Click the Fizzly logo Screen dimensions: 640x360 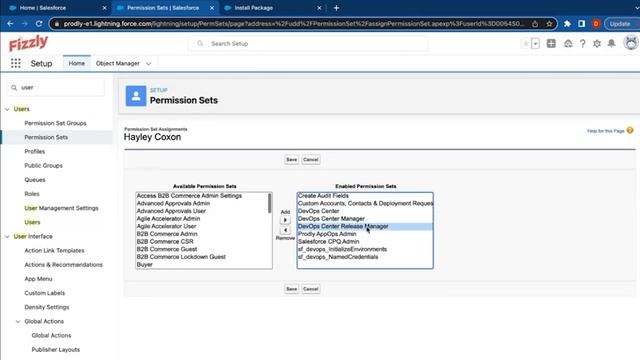point(29,43)
